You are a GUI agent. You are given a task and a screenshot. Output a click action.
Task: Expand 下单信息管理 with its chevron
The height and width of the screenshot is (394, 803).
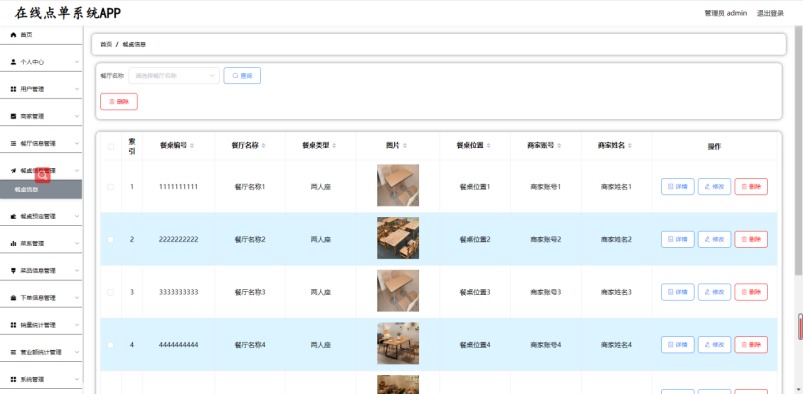(77, 298)
